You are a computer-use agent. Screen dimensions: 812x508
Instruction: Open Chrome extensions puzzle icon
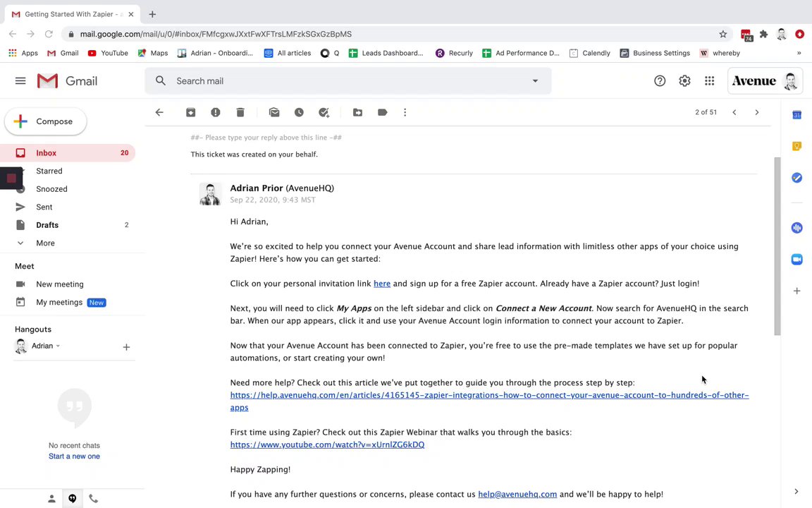click(x=763, y=34)
